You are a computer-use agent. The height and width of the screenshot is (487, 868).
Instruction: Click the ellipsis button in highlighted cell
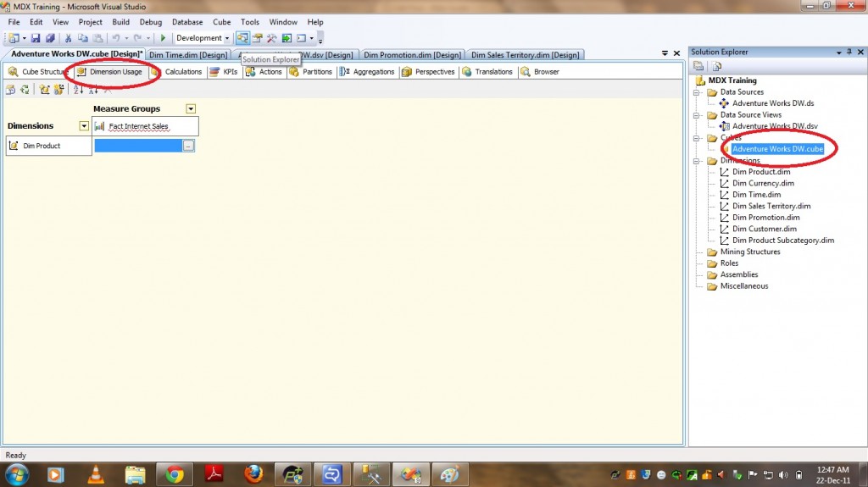click(x=188, y=146)
